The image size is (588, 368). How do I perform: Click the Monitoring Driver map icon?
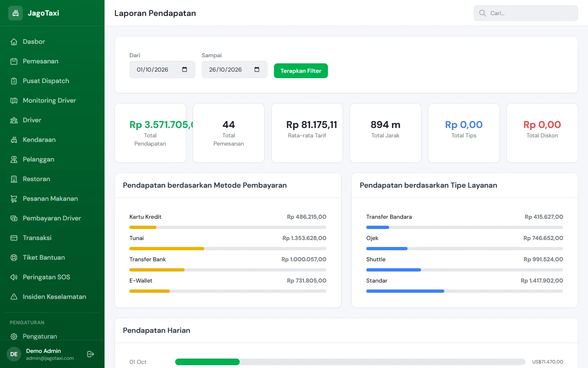[x=14, y=101]
